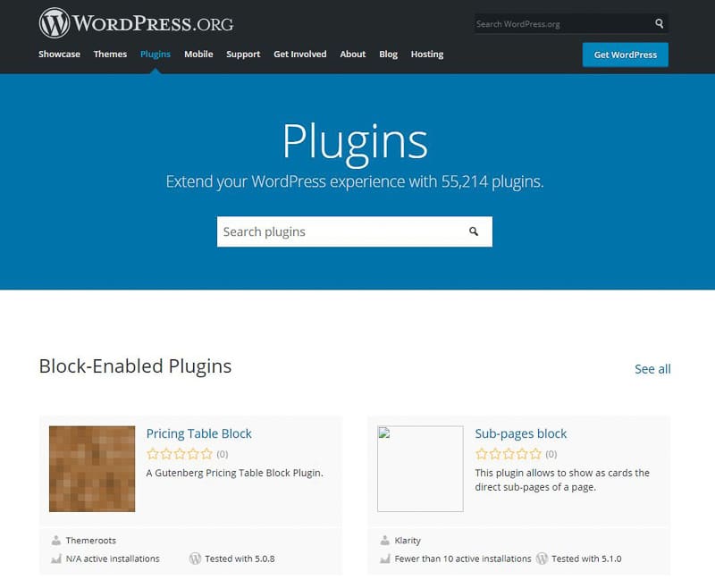The height and width of the screenshot is (588, 715).
Task: Click 'Fewer than 10 active installations' text
Action: point(463,559)
